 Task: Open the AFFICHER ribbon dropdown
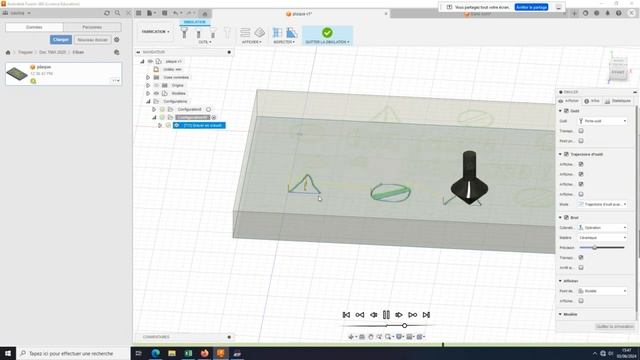(x=252, y=42)
